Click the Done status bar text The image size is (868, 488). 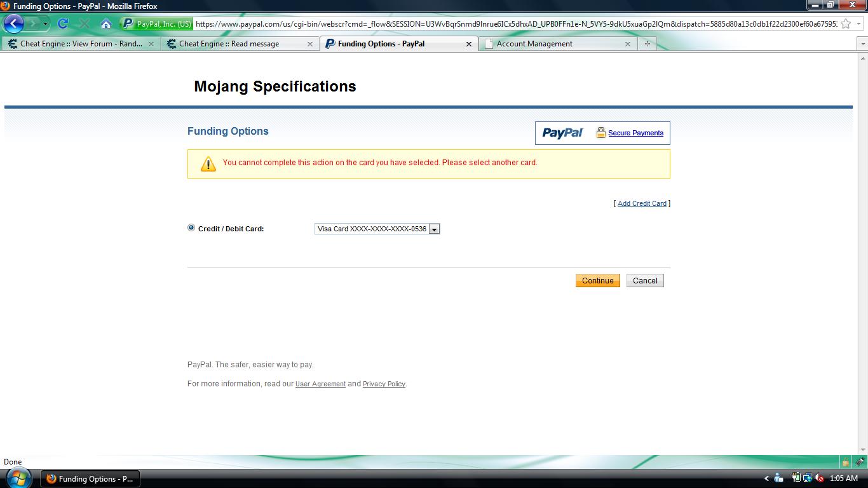(x=13, y=462)
